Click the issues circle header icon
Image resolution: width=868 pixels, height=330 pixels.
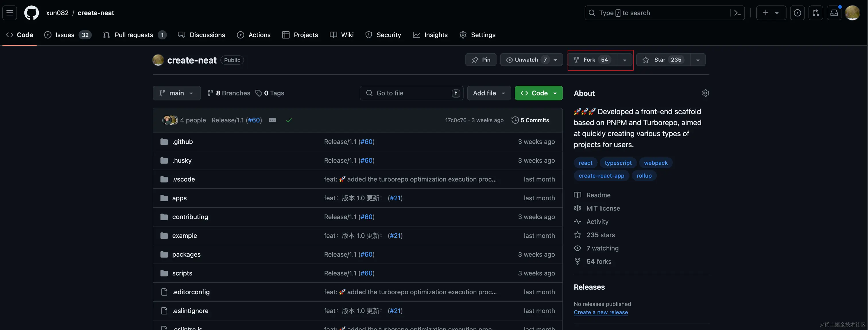tap(797, 13)
